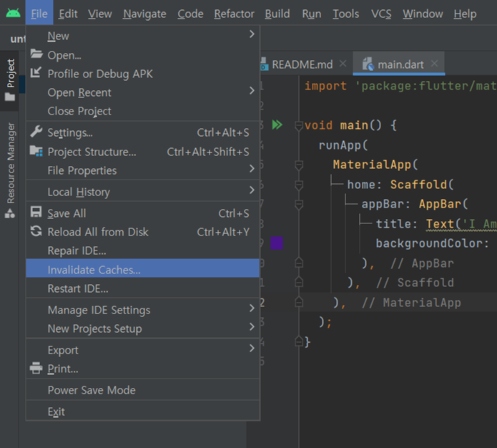Viewport: 497px width, 448px height.
Task: Choose Exit from the File menu
Action: [x=142, y=412]
